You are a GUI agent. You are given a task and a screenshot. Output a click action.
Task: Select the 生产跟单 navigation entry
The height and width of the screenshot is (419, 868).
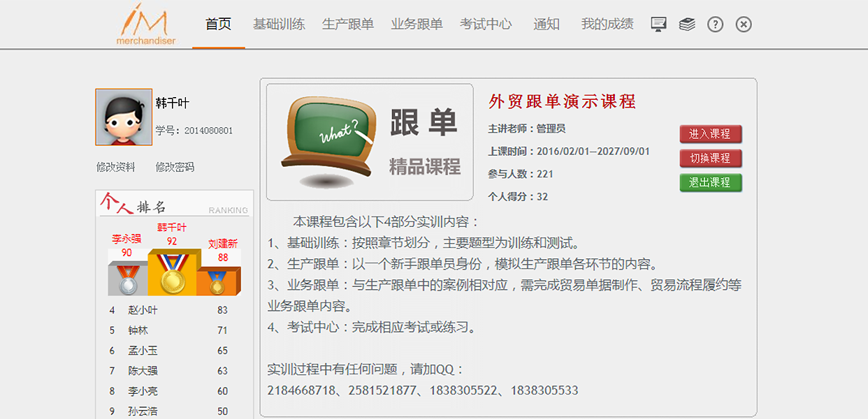coord(347,23)
